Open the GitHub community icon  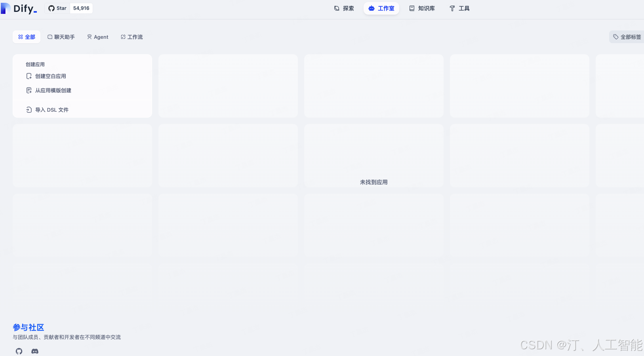coord(19,351)
